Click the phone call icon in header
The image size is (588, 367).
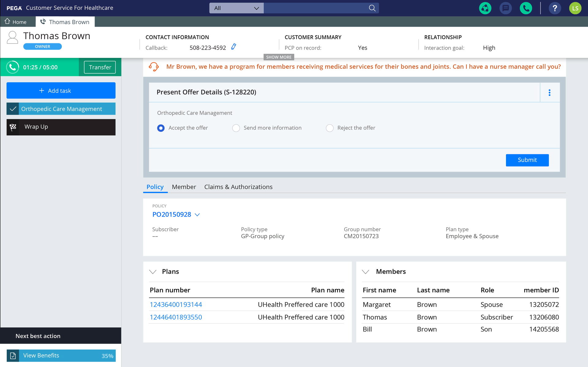526,8
